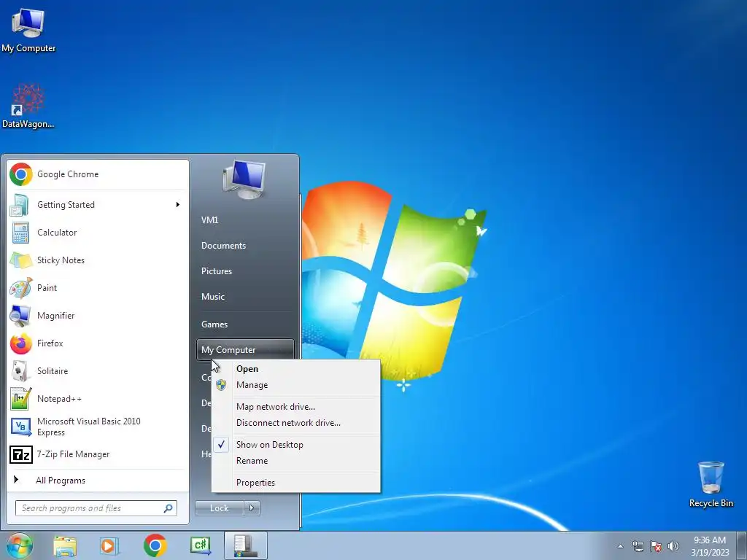Screen dimensions: 747x560
Task: Click the user account picture in Start menu
Action: pos(244,180)
